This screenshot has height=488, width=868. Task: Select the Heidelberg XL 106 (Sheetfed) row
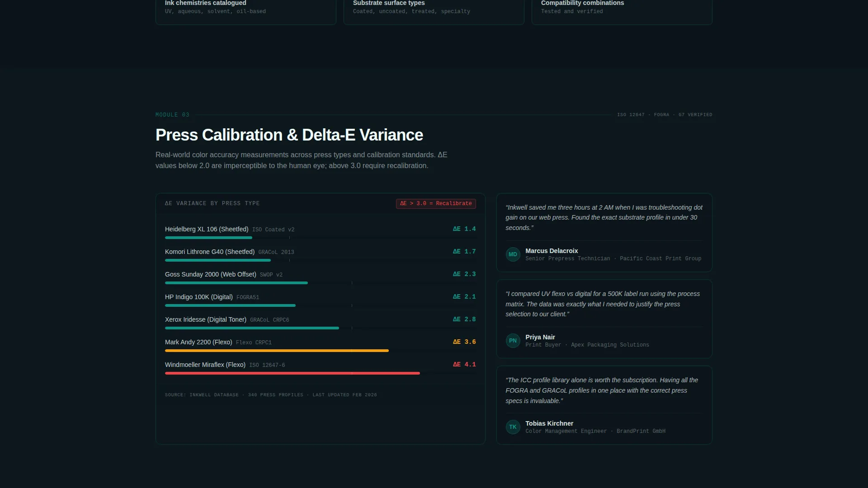point(320,232)
